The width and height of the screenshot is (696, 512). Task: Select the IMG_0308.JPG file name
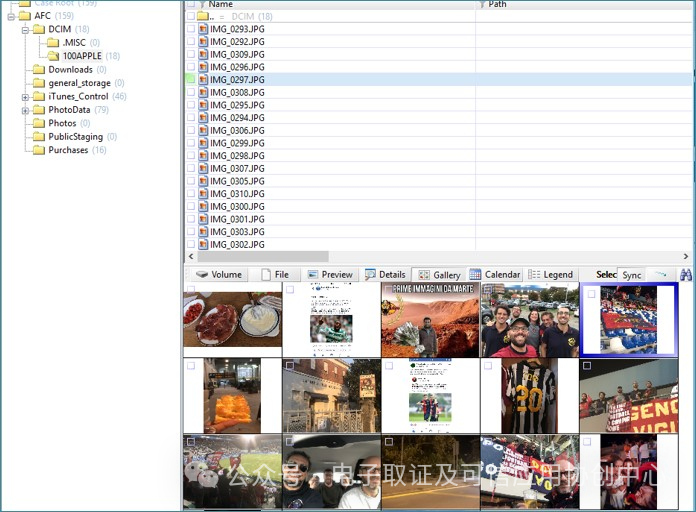pyautogui.click(x=237, y=92)
